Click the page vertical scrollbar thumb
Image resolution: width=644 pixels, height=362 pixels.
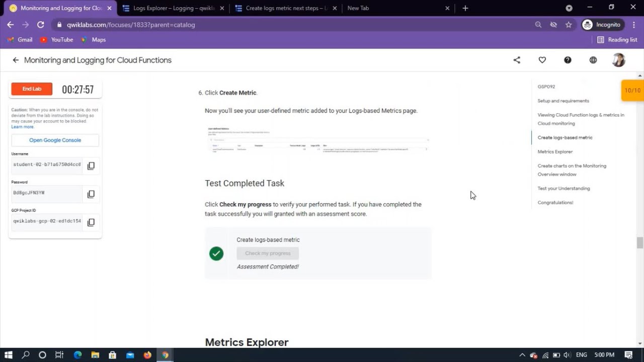(640, 243)
